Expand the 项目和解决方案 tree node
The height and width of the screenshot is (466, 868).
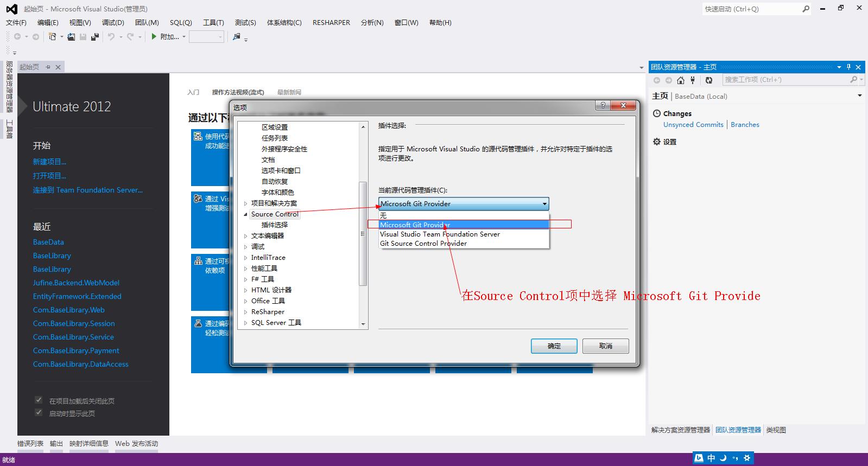pyautogui.click(x=245, y=203)
